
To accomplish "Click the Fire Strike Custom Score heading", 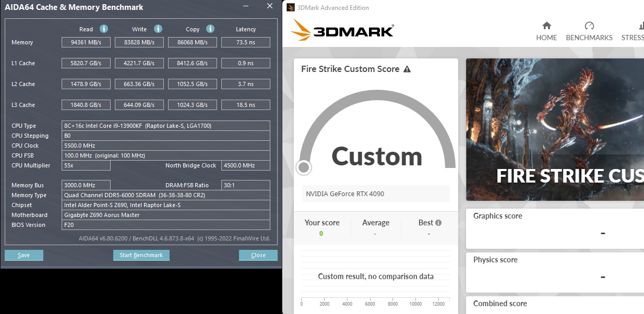I will (x=350, y=69).
